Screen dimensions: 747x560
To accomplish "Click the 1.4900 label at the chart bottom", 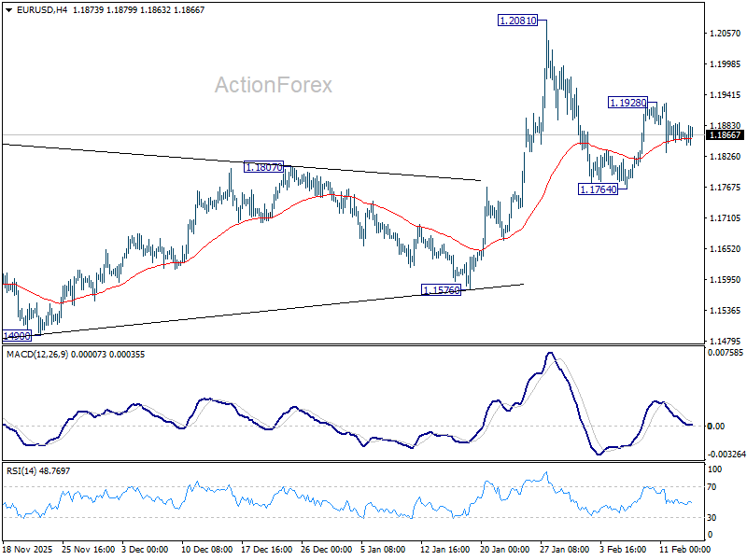I will pyautogui.click(x=16, y=337).
